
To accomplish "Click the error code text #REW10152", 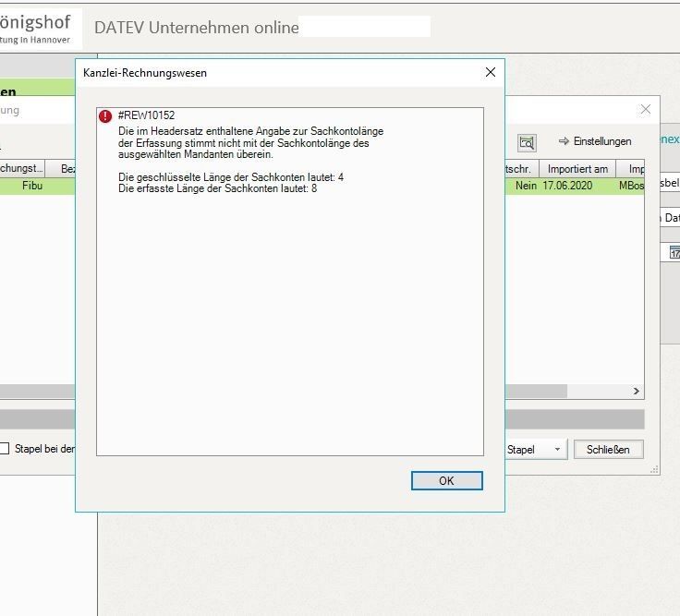I will coord(146,115).
